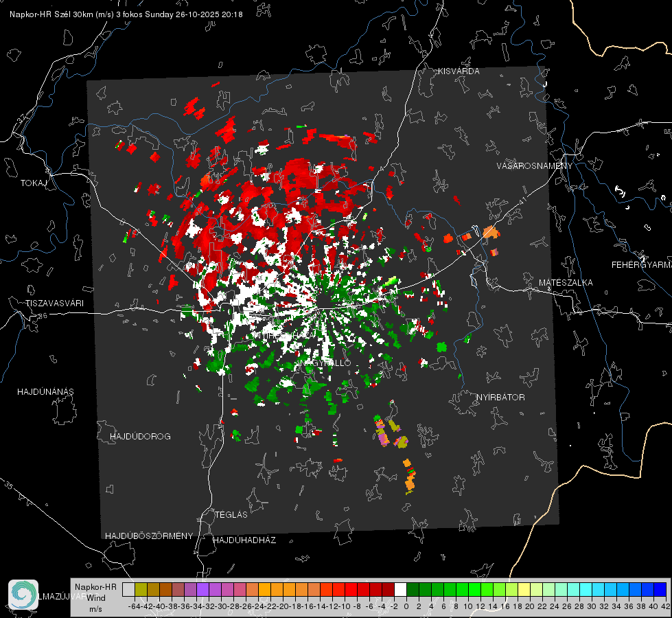Pick the cyan legend swatch between 28 and 30
Image resolution: width=672 pixels, height=618 pixels.
pyautogui.click(x=586, y=589)
